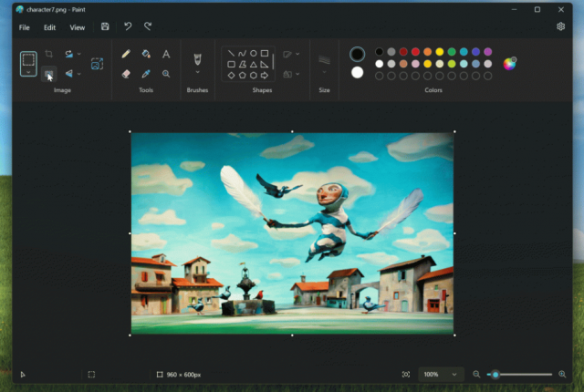The width and height of the screenshot is (584, 392).
Task: Toggle the rectangular Selection tool
Action: pos(28,59)
